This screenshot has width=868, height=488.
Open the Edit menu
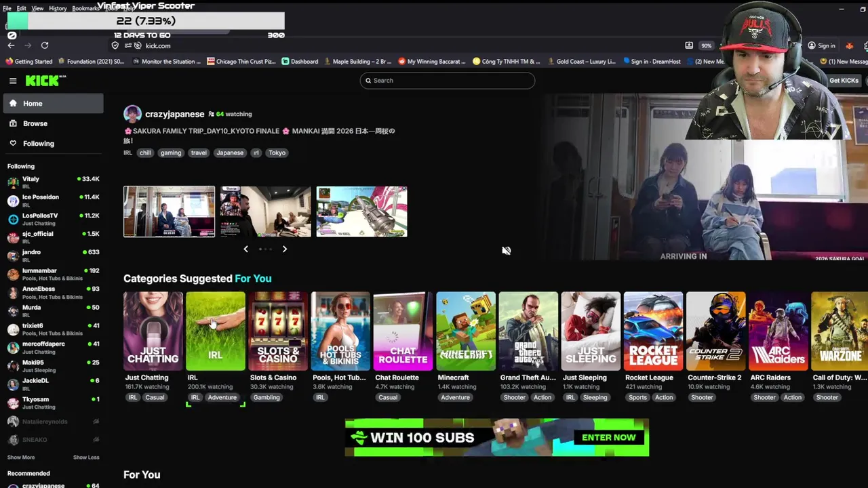point(22,8)
